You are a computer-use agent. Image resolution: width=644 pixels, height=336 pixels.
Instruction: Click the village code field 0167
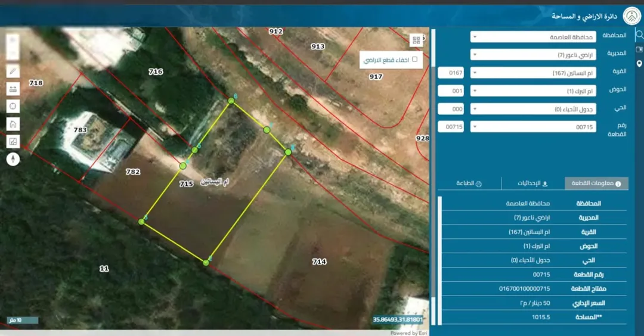pyautogui.click(x=451, y=73)
